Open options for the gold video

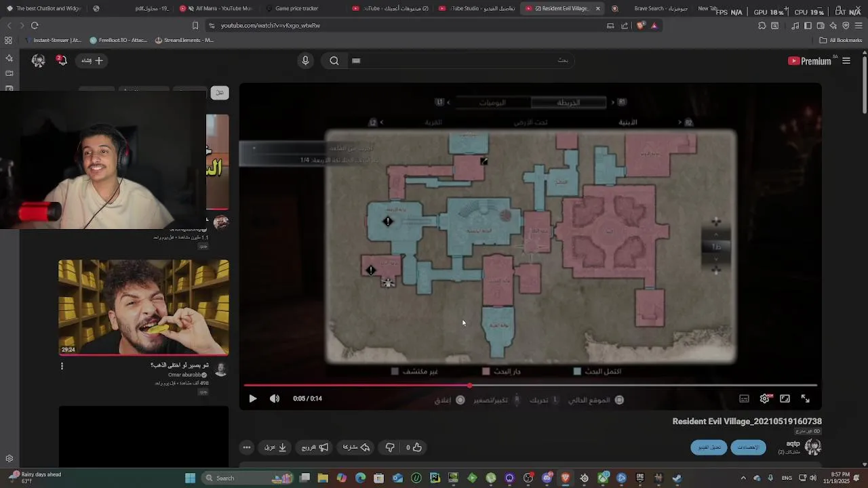coord(62,366)
